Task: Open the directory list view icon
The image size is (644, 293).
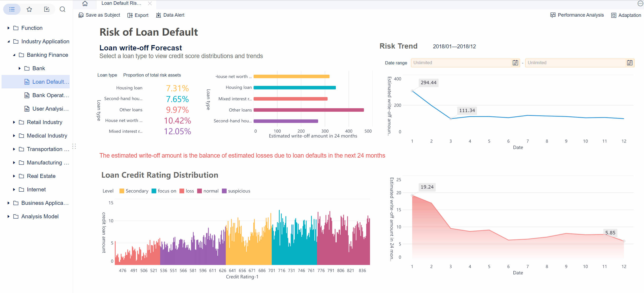Action: pyautogui.click(x=12, y=10)
